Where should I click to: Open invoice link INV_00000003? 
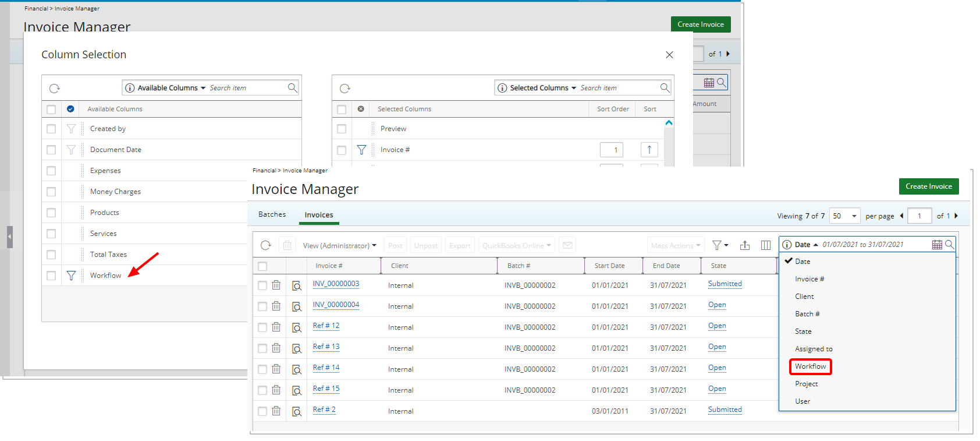pyautogui.click(x=336, y=284)
